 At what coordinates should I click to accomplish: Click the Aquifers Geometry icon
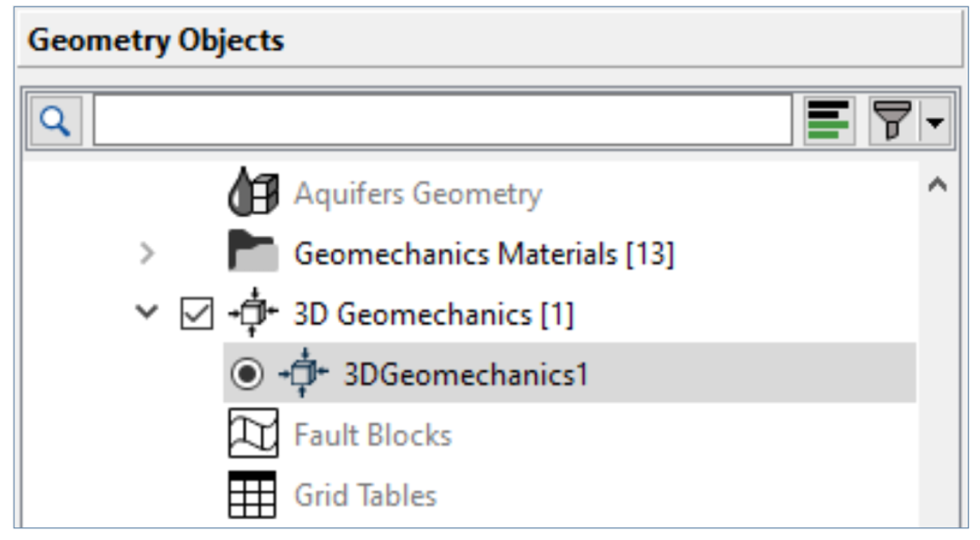(251, 193)
